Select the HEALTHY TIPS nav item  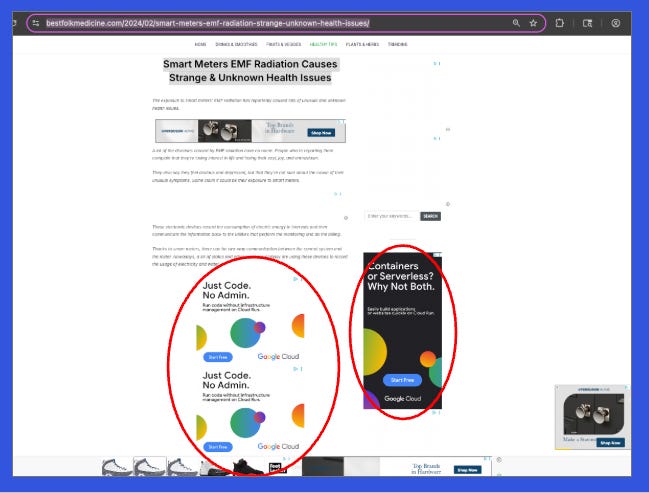tap(324, 44)
